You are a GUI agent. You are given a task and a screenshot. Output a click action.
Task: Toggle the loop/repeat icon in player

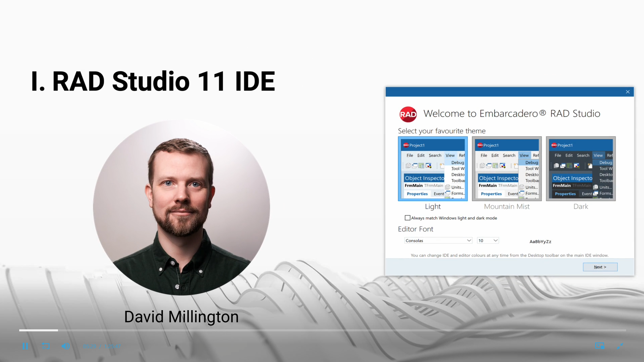[46, 346]
